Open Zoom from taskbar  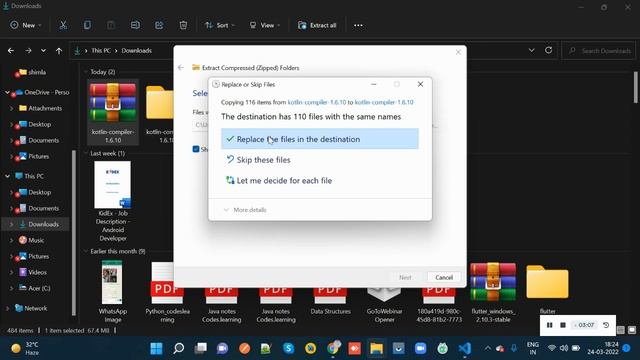[x=420, y=348]
